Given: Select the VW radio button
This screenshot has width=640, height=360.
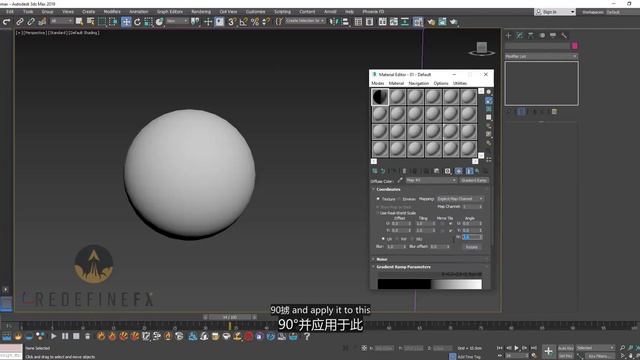Looking at the screenshot, I should 397,239.
